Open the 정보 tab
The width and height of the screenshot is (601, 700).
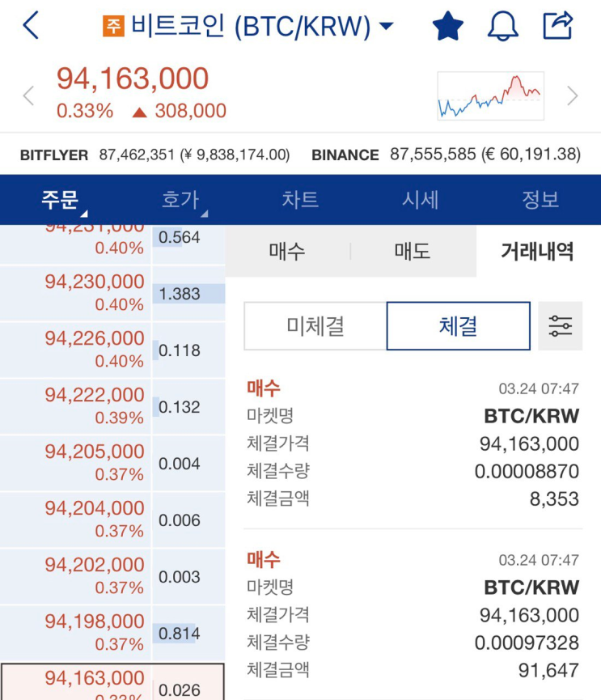pyautogui.click(x=540, y=200)
